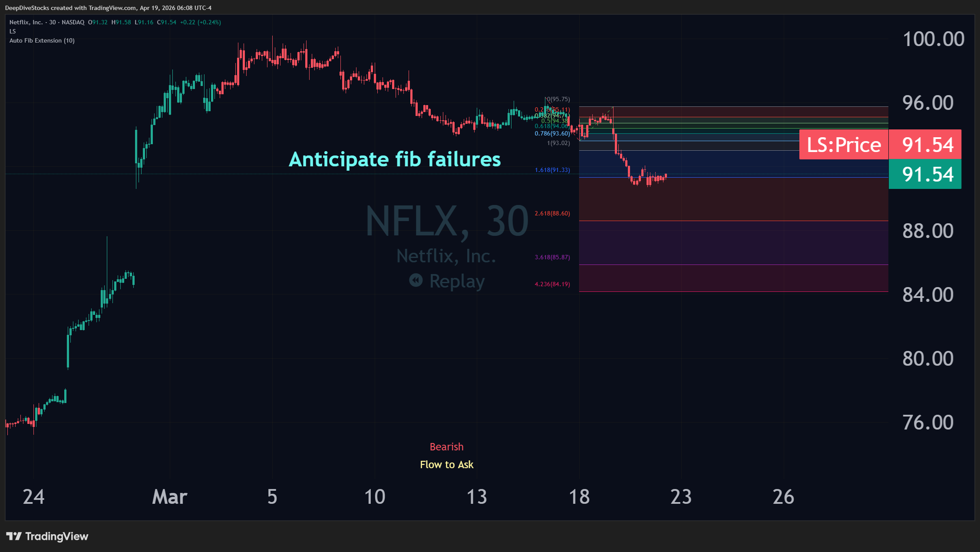
Task: Select the Anticipate fib failures text note
Action: 396,159
